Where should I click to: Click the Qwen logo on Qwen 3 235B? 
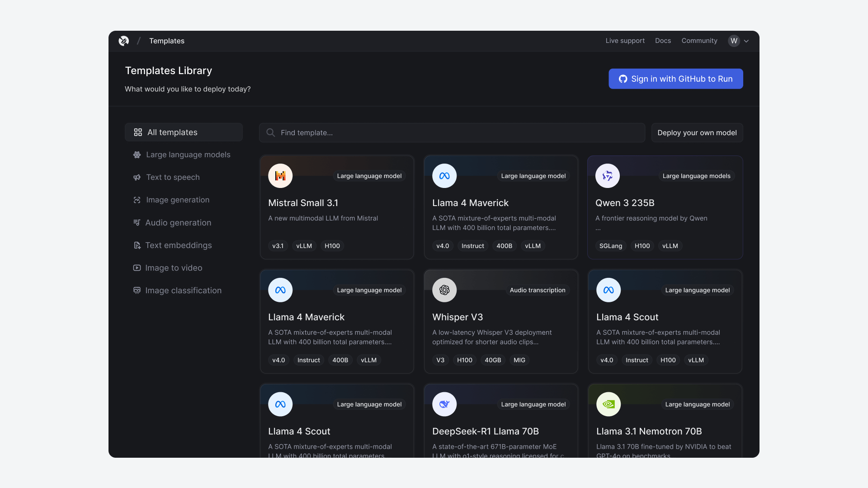[x=608, y=176]
